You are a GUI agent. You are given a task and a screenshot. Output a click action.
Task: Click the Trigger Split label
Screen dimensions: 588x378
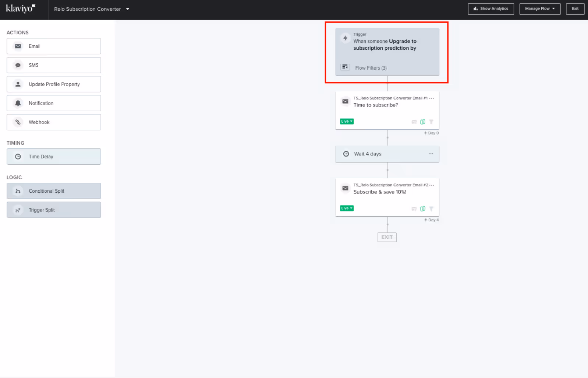[42, 210]
